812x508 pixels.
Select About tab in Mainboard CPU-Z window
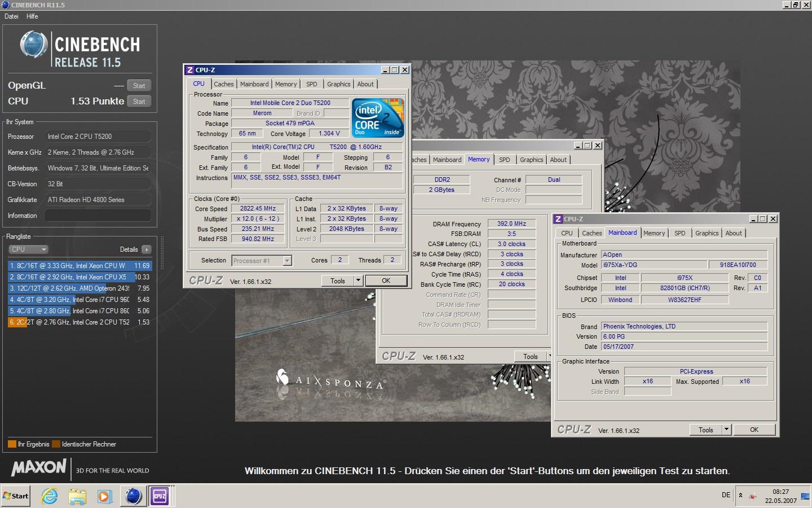point(734,233)
